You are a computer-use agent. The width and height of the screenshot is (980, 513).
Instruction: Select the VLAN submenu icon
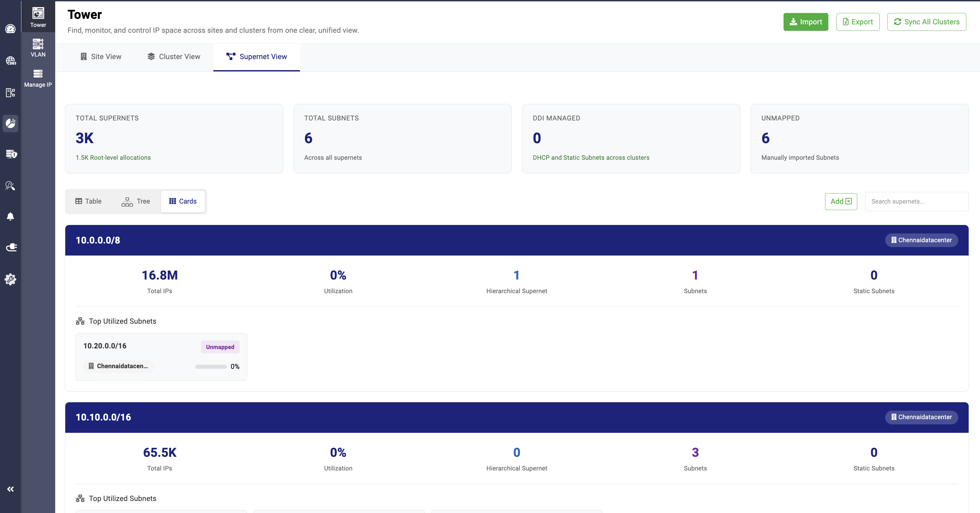pyautogui.click(x=38, y=47)
